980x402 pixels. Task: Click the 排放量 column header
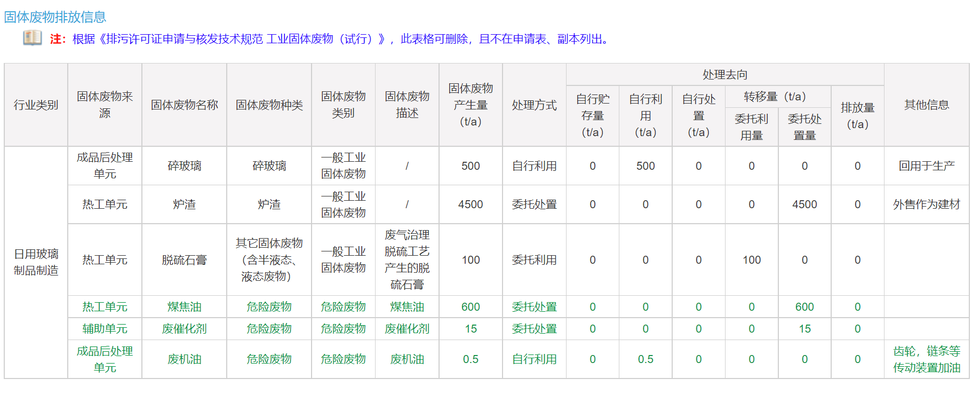point(857,116)
